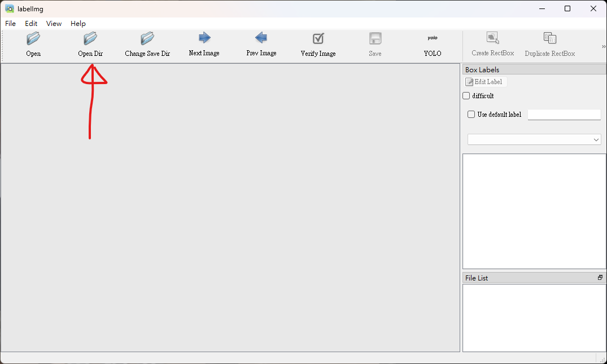Go back with Prev Image

pos(261,38)
